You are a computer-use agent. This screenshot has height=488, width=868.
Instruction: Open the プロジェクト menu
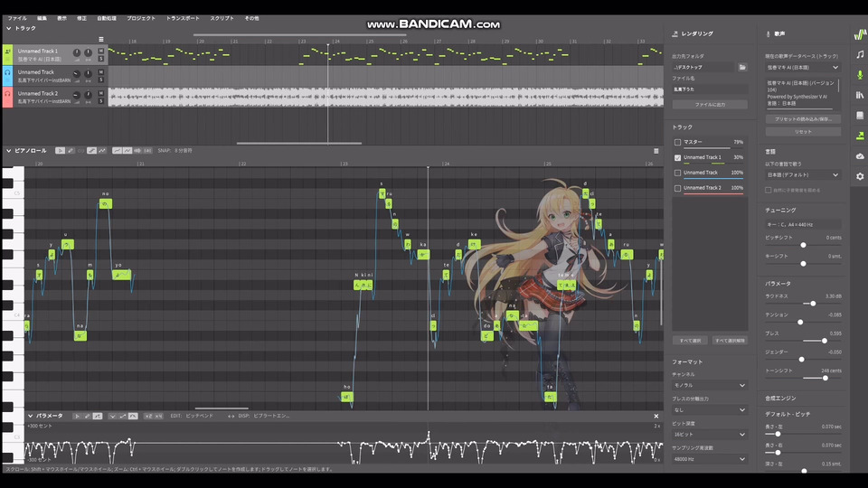click(x=141, y=18)
